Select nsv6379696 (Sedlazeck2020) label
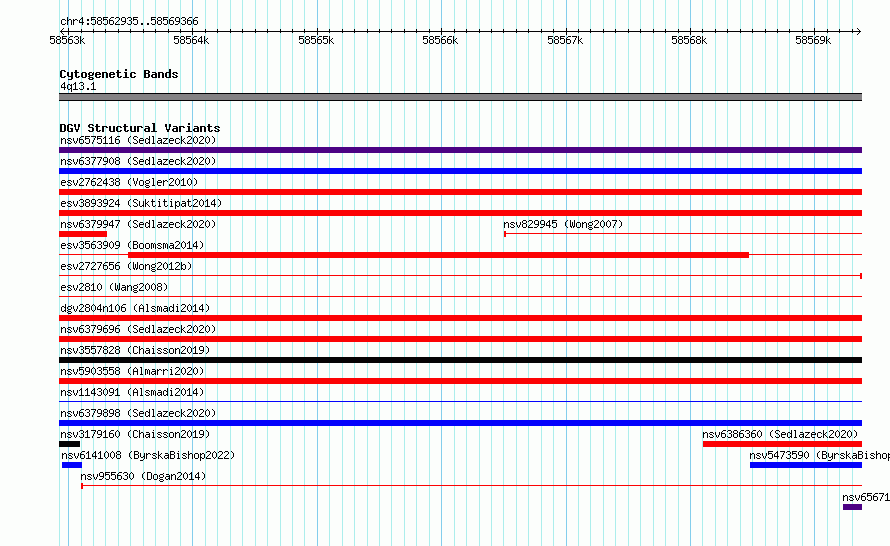 (138, 329)
